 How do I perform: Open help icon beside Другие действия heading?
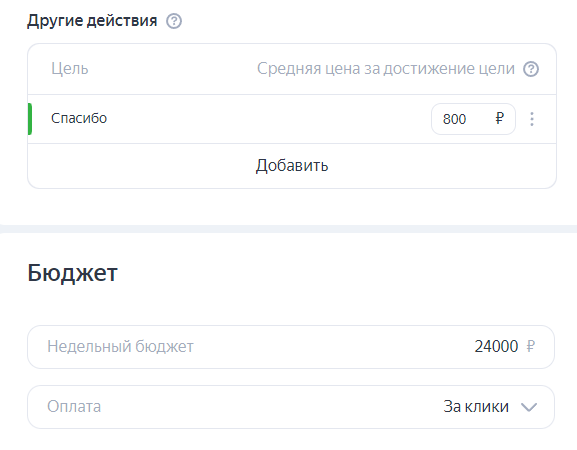[174, 21]
